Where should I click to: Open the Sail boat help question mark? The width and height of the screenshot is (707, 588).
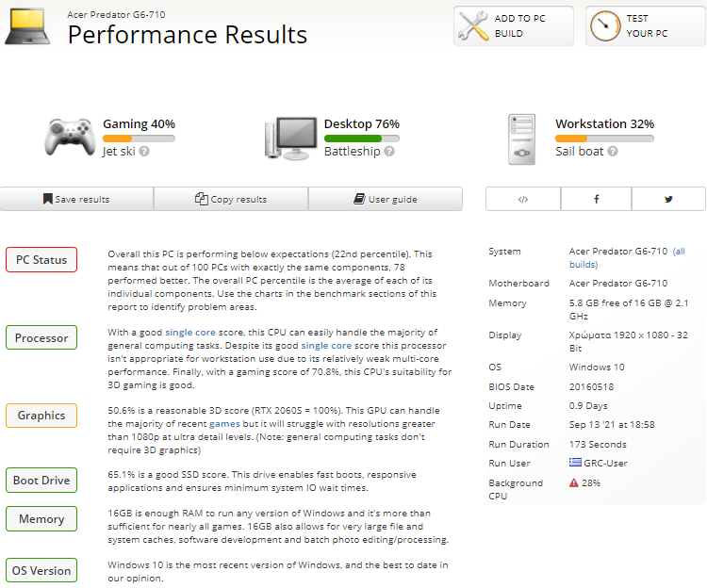[x=613, y=152]
